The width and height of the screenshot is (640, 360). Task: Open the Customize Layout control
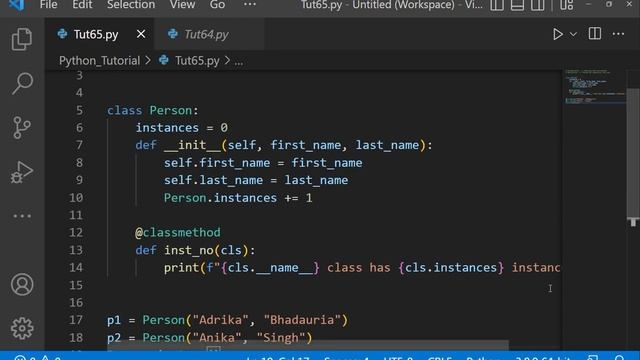click(567, 5)
